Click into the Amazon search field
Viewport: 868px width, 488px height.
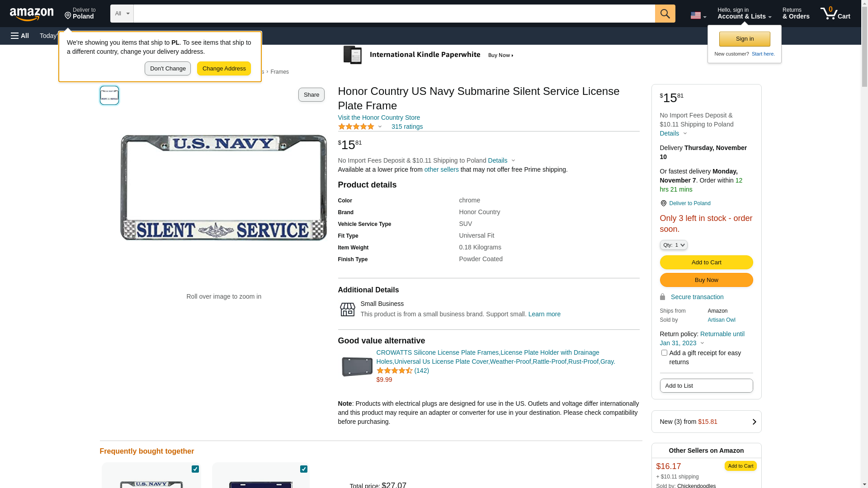click(x=393, y=14)
